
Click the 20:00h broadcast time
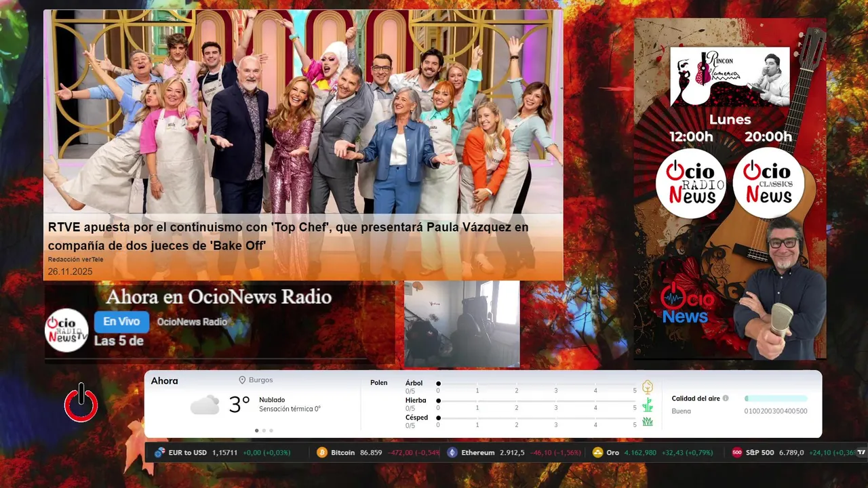[x=768, y=137]
